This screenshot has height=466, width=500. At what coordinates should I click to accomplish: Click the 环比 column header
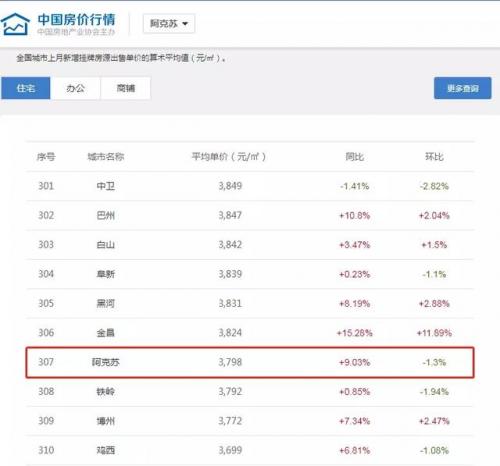tap(434, 157)
